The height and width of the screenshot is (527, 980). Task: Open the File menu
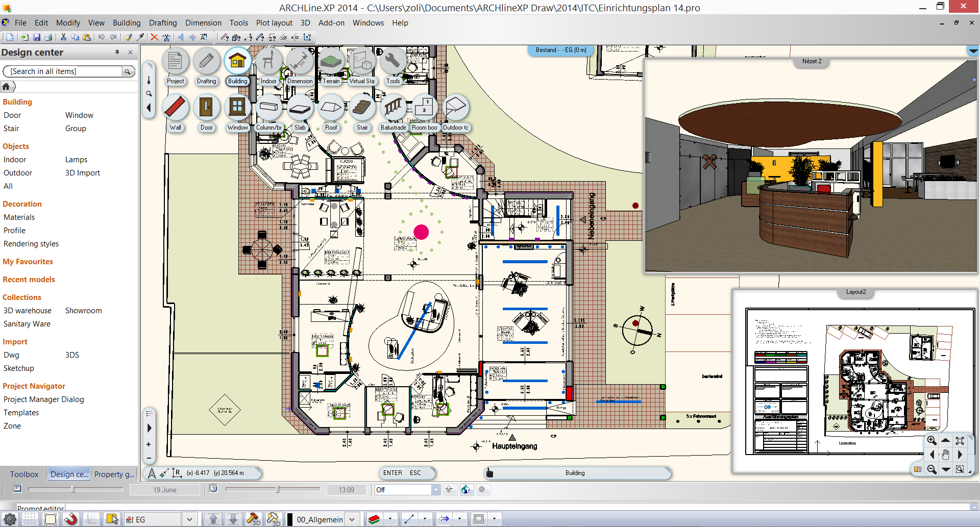pos(20,23)
